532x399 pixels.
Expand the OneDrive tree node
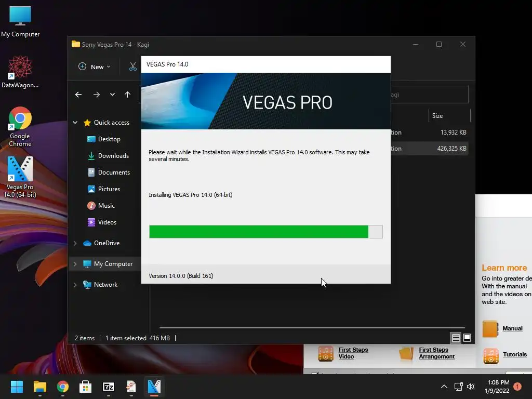click(75, 243)
